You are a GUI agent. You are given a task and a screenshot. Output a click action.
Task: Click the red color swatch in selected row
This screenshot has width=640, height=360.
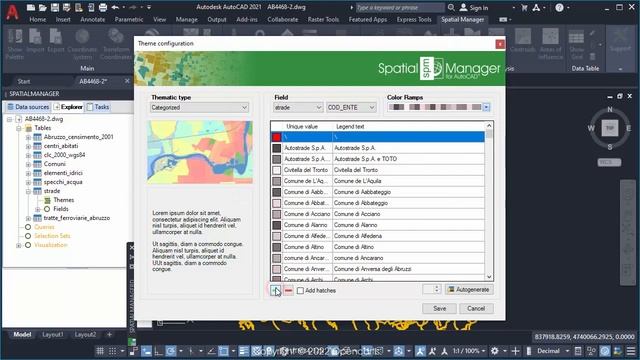[x=277, y=137]
